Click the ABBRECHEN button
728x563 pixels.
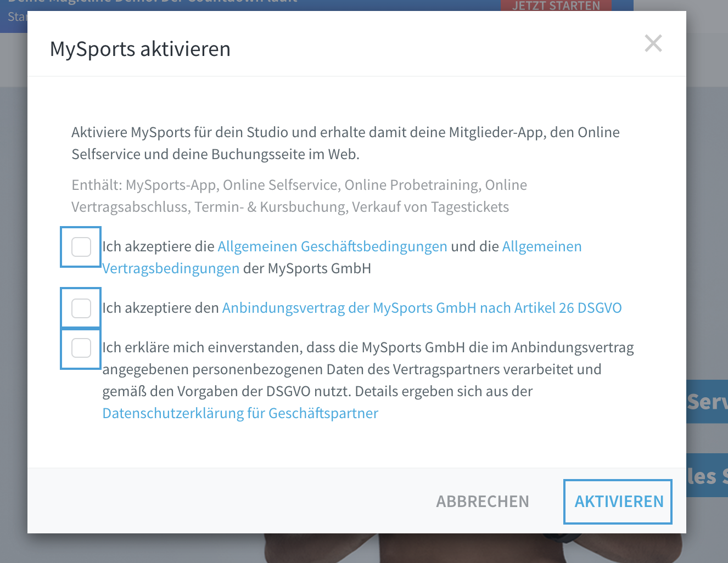point(483,502)
